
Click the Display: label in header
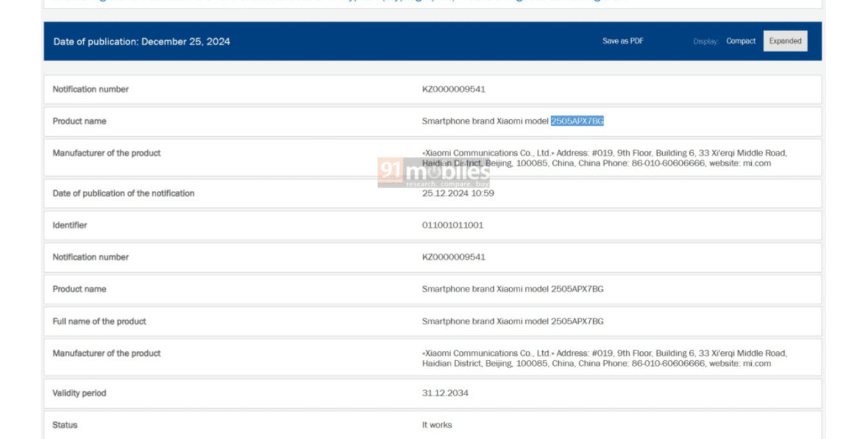point(706,41)
